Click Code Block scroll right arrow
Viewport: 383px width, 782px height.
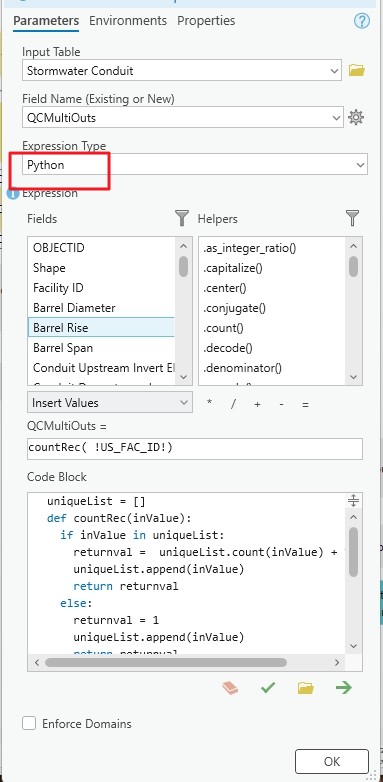337,662
